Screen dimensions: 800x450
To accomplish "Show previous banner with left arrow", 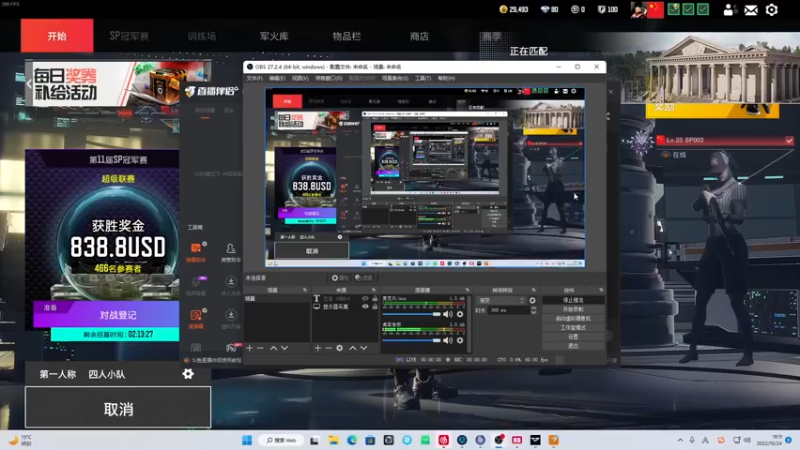I will pyautogui.click(x=29, y=84).
